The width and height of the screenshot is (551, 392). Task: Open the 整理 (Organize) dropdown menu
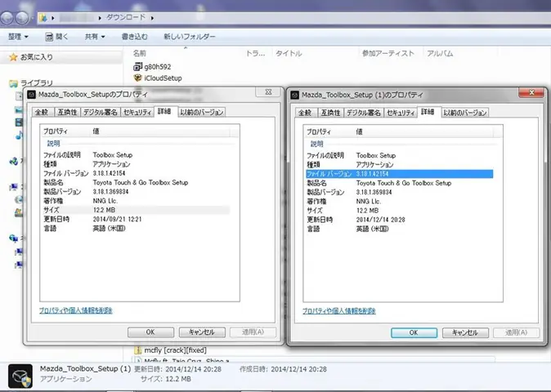(x=18, y=37)
